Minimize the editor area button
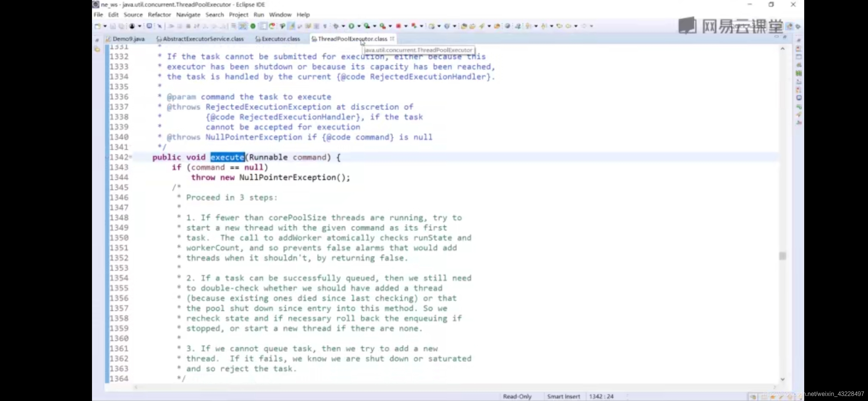The height and width of the screenshot is (401, 868). click(x=776, y=37)
